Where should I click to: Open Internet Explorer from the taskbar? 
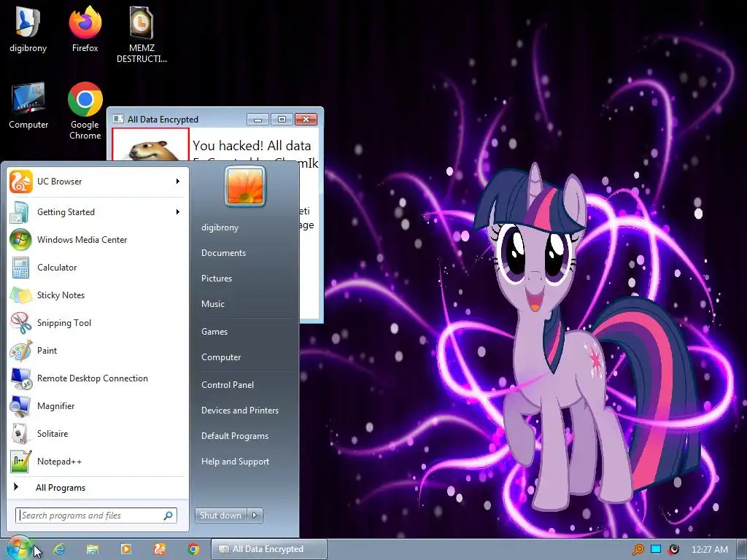point(59,549)
